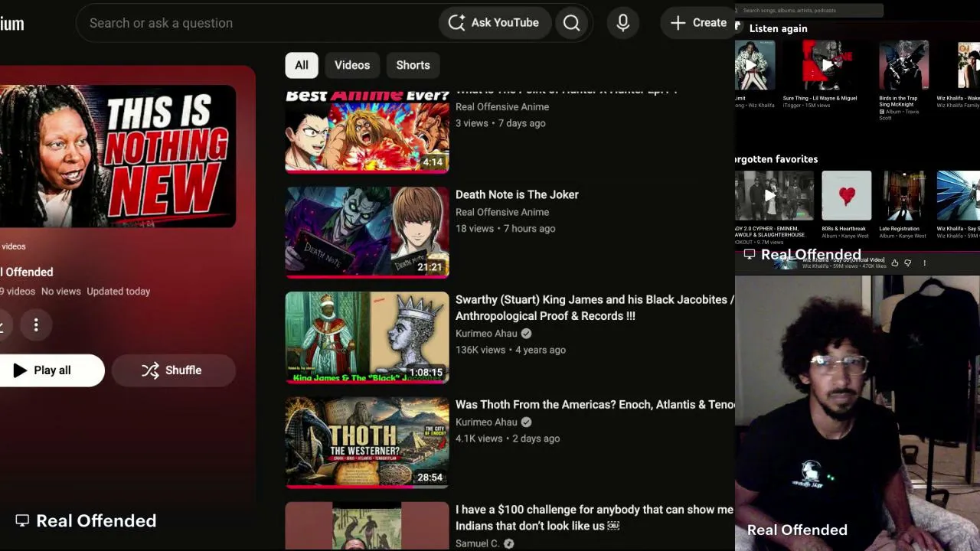Open the King James 1:08:15 video thumbnail
The image size is (980, 551).
tap(367, 337)
